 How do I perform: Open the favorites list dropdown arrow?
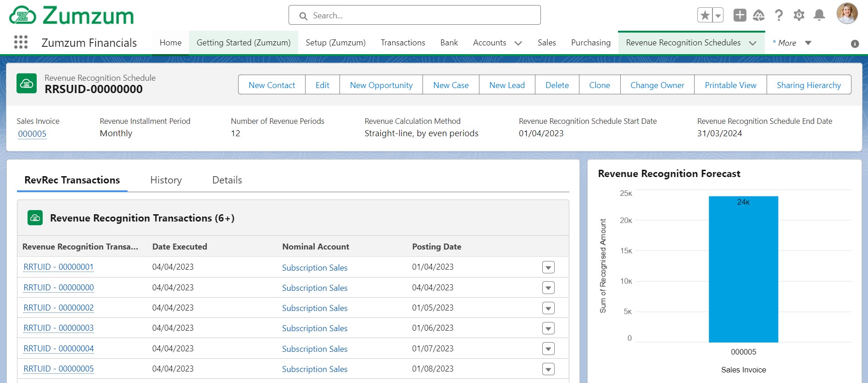pyautogui.click(x=718, y=15)
